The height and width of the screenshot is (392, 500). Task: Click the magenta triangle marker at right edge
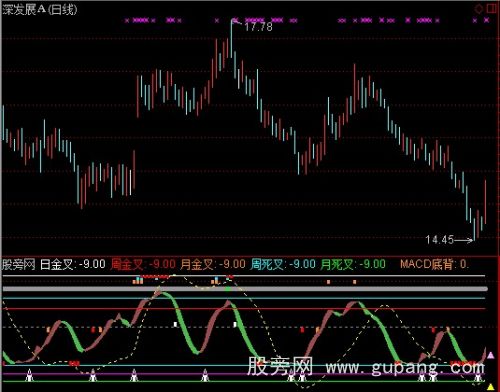point(491,355)
